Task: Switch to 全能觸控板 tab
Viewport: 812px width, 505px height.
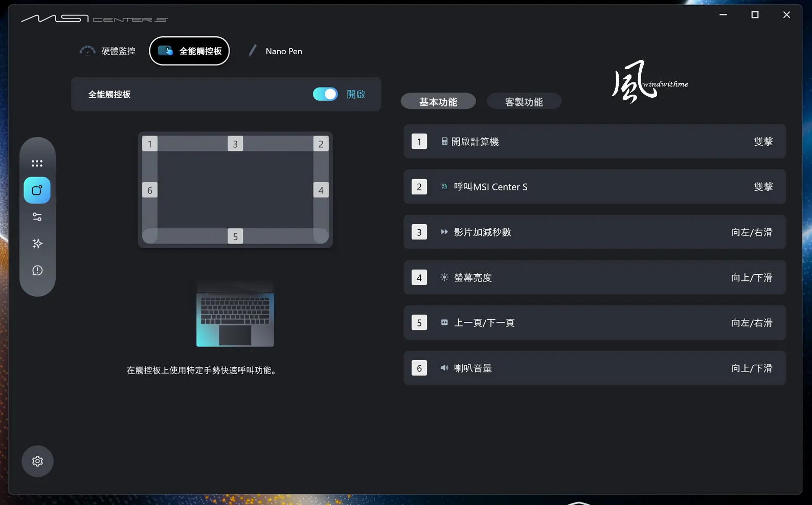Action: (189, 51)
